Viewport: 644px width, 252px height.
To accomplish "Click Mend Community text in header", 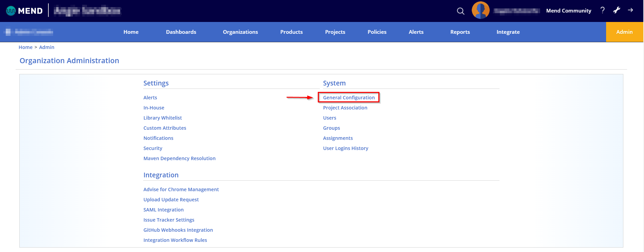I will (x=569, y=11).
